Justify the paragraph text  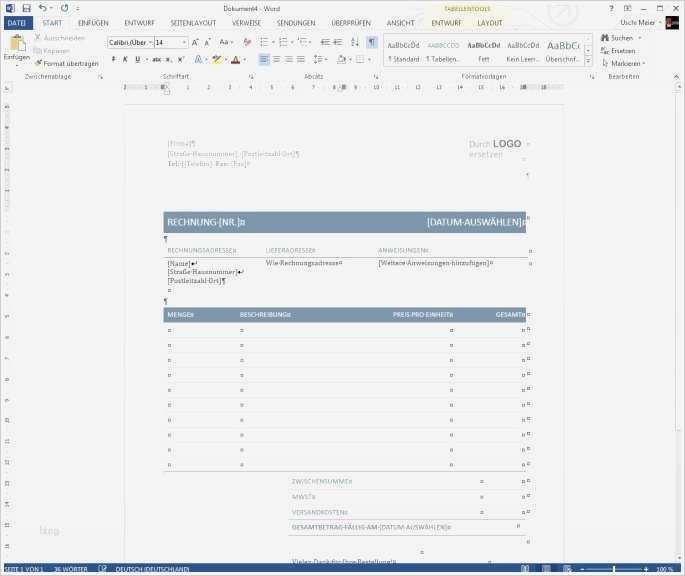coord(301,59)
